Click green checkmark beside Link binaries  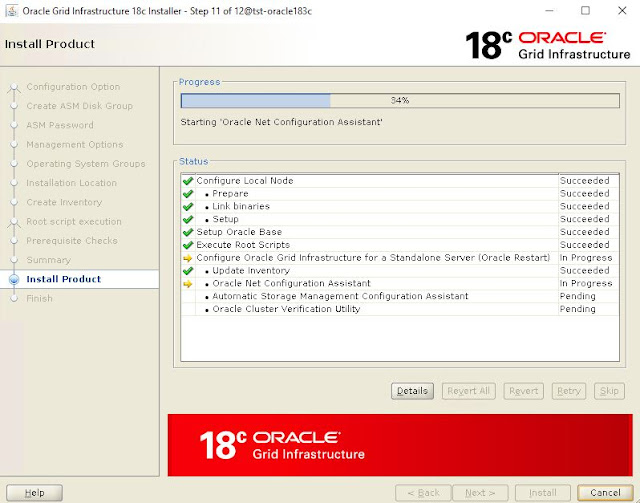(188, 207)
